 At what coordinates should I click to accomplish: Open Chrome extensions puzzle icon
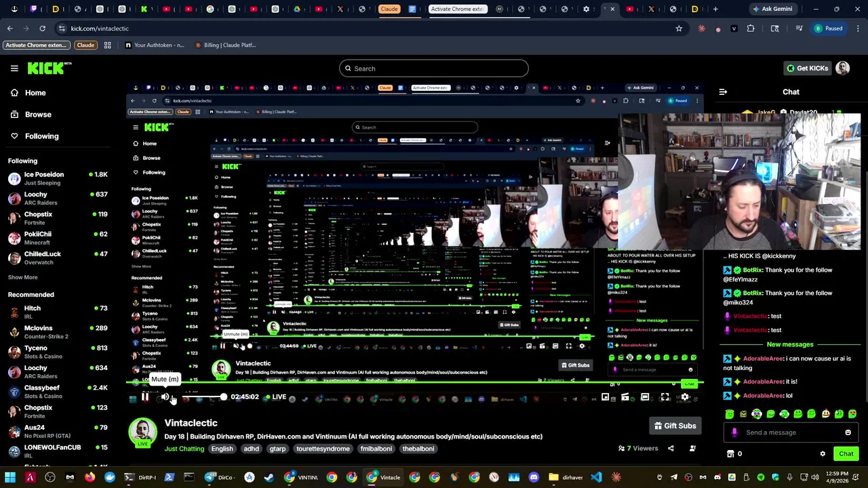click(x=751, y=28)
